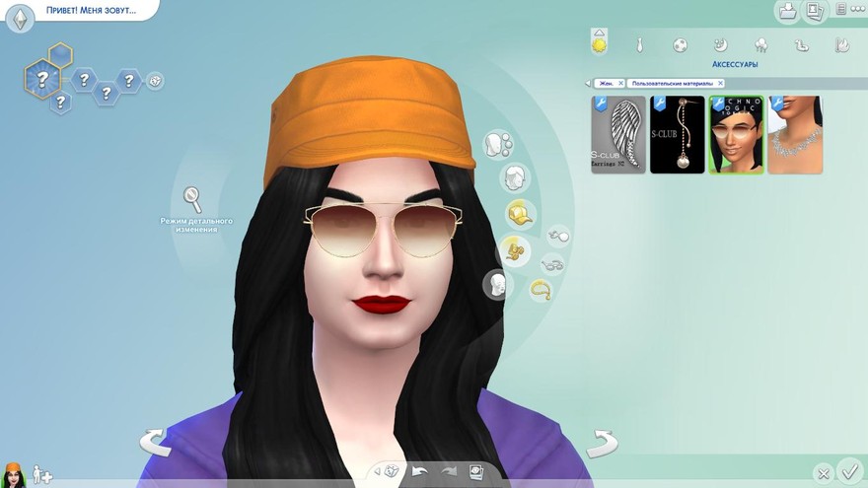Screen dimensions: 868x488
Task: Switch to the athletic outfit soccer ball icon
Action: pyautogui.click(x=680, y=45)
